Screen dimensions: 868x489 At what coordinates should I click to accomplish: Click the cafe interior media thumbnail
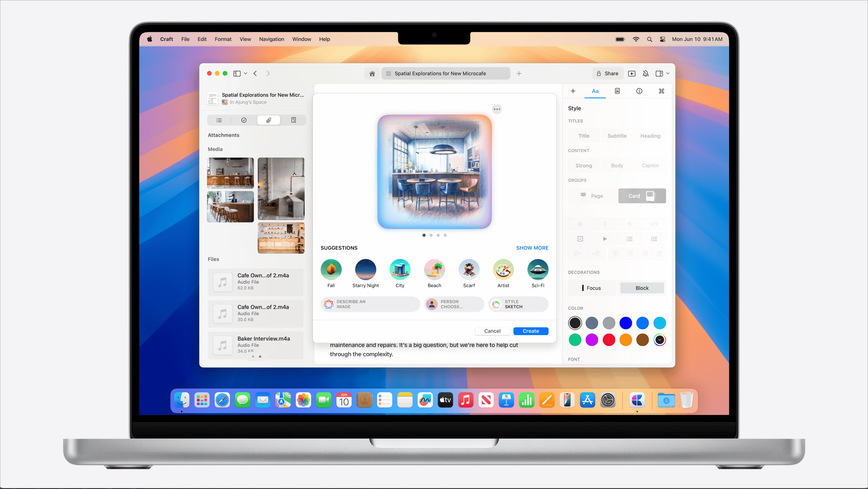coord(230,173)
